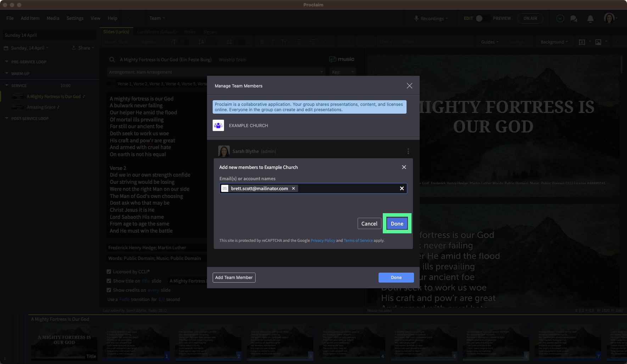
Task: Open the notifications bell
Action: (590, 19)
